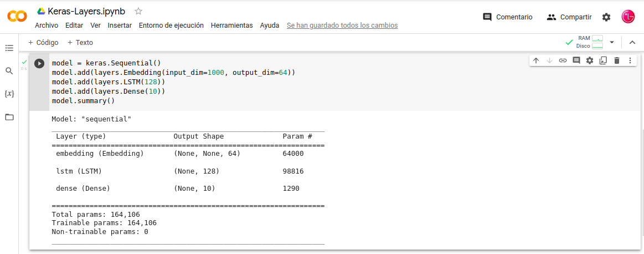Open more cell actions menu
The height and width of the screenshot is (254, 644).
pos(630,60)
